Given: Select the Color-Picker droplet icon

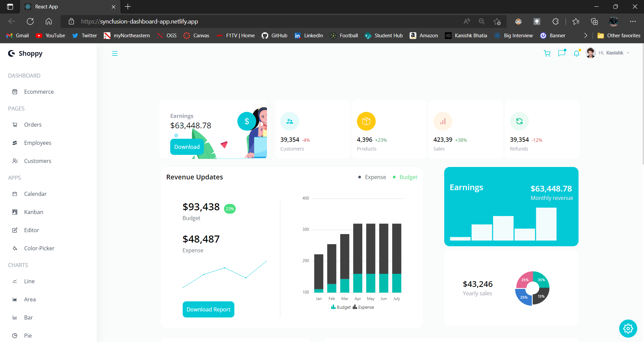Looking at the screenshot, I should [15, 248].
